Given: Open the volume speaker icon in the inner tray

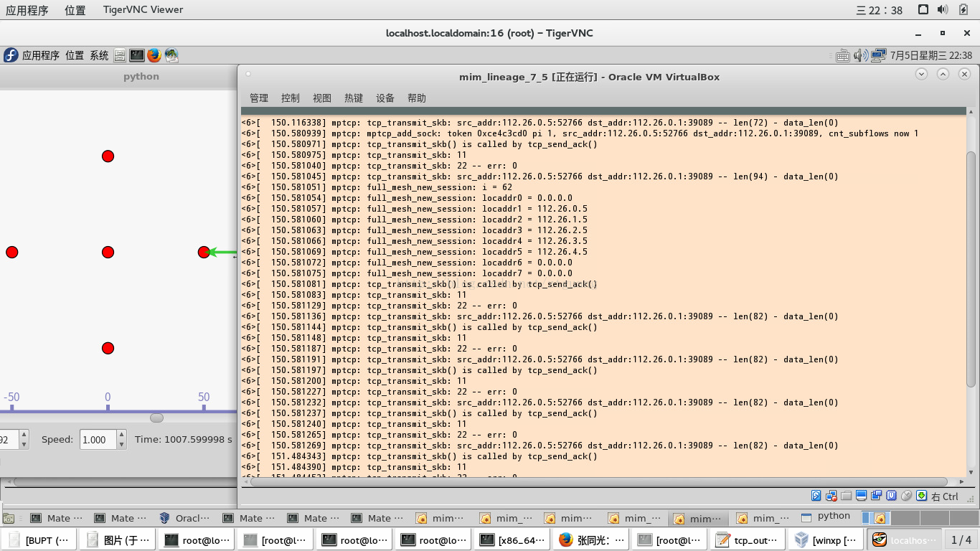Looking at the screenshot, I should 860,55.
